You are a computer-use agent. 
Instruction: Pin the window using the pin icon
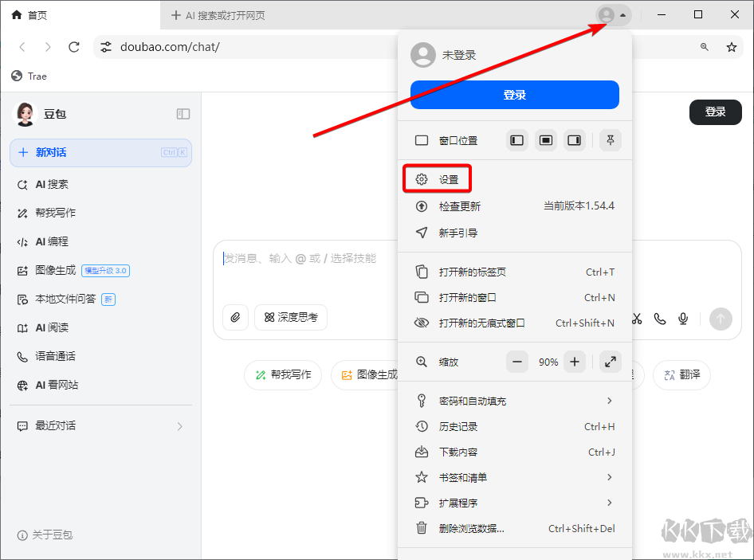(x=610, y=139)
